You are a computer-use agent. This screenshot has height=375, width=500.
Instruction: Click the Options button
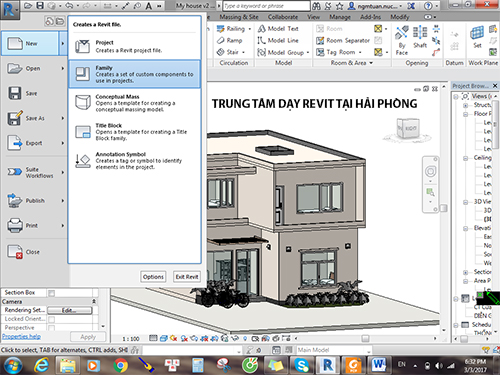click(153, 277)
